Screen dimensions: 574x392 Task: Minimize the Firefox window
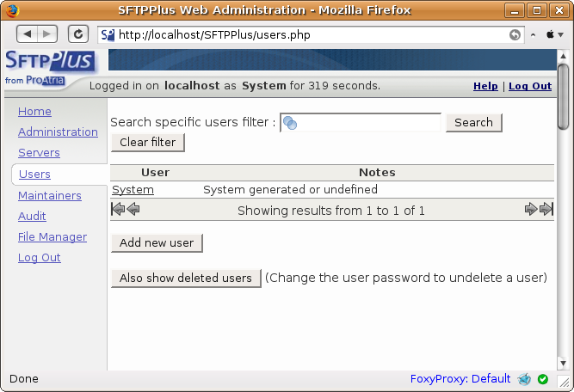click(515, 10)
